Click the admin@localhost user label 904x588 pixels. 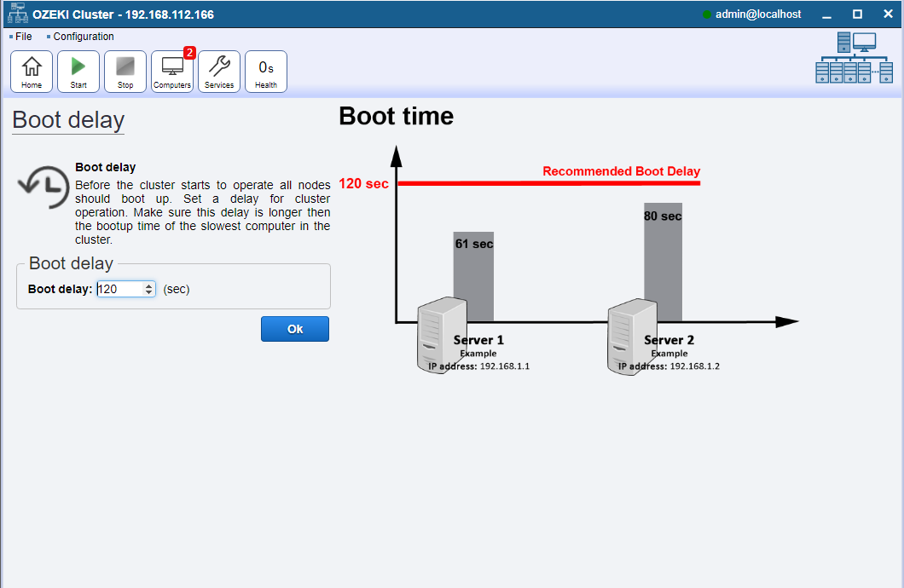point(758,14)
